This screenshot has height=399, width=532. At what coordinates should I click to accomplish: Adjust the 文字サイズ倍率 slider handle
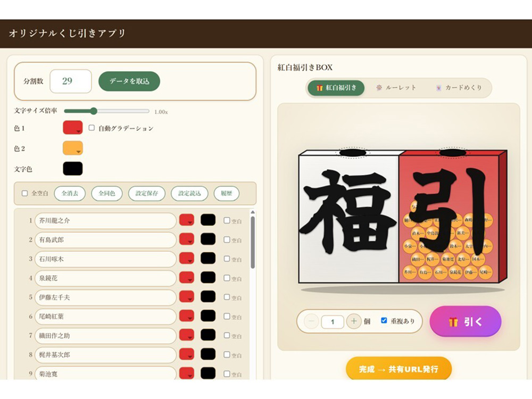click(94, 111)
